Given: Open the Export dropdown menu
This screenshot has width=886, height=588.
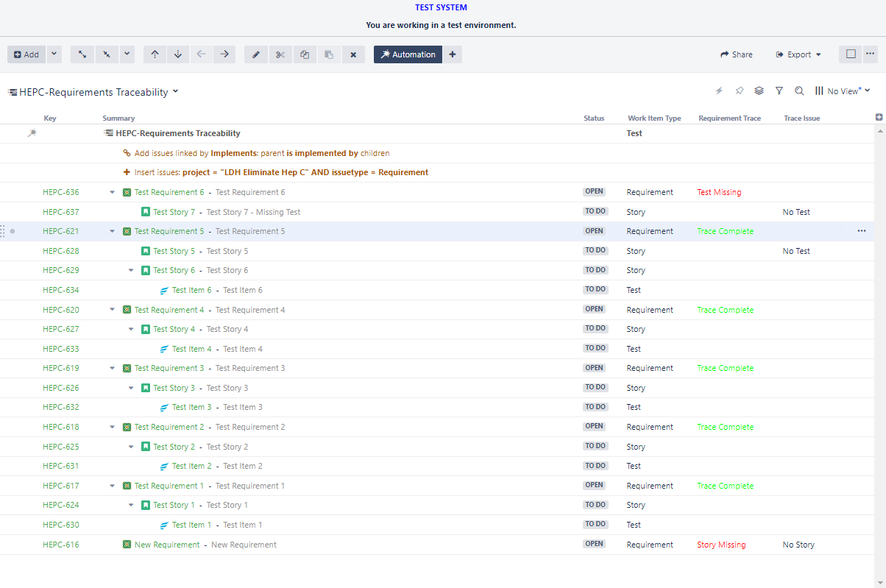Looking at the screenshot, I should [798, 54].
